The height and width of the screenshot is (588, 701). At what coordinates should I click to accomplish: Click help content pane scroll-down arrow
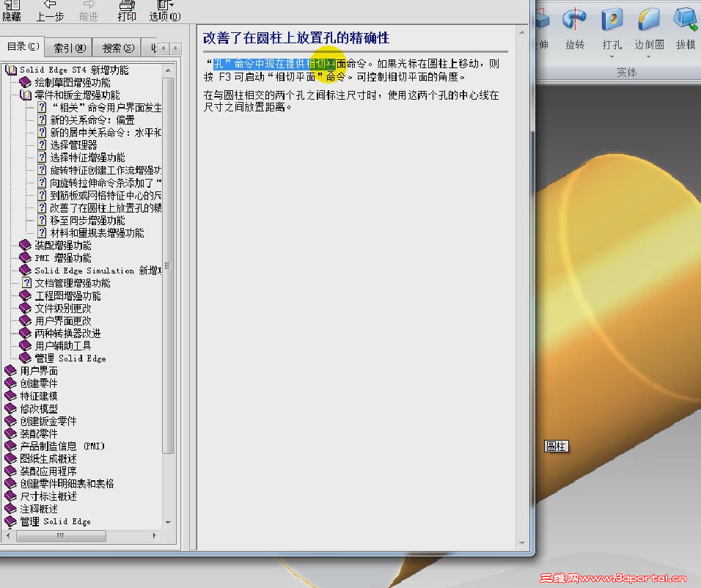[522, 543]
